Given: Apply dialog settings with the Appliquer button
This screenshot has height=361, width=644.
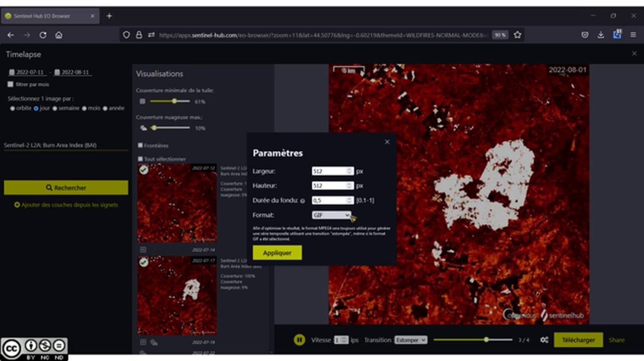Looking at the screenshot, I should click(x=277, y=253).
